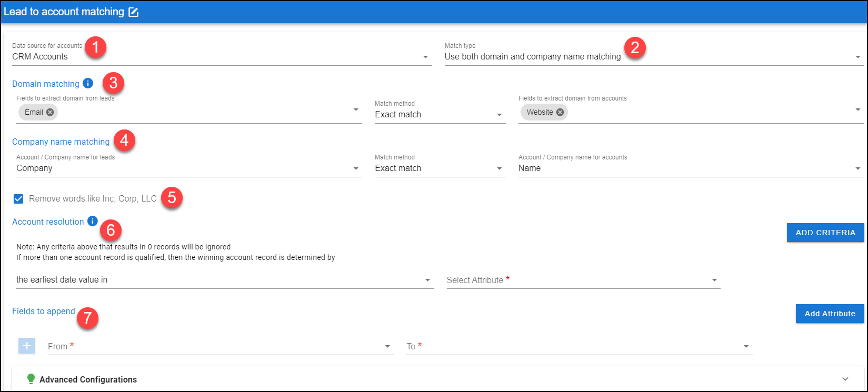The image size is (868, 392).
Task: Click the Website chip label
Action: pos(540,112)
